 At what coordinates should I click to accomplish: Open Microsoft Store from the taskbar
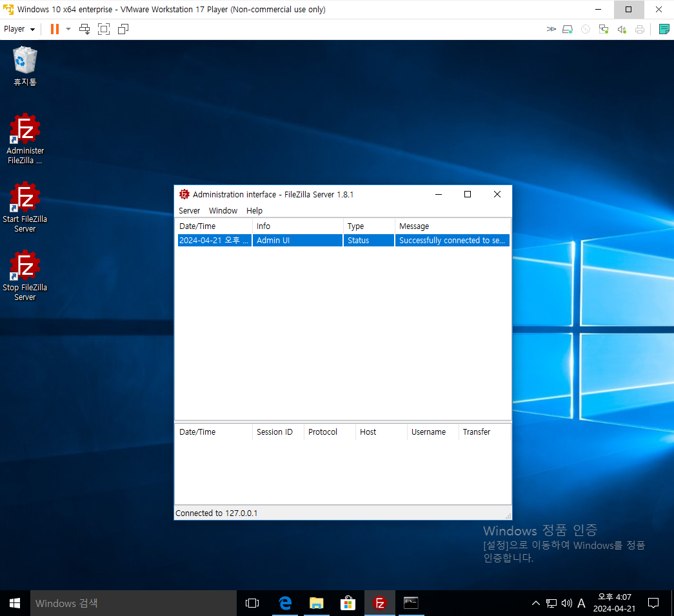pos(348,603)
